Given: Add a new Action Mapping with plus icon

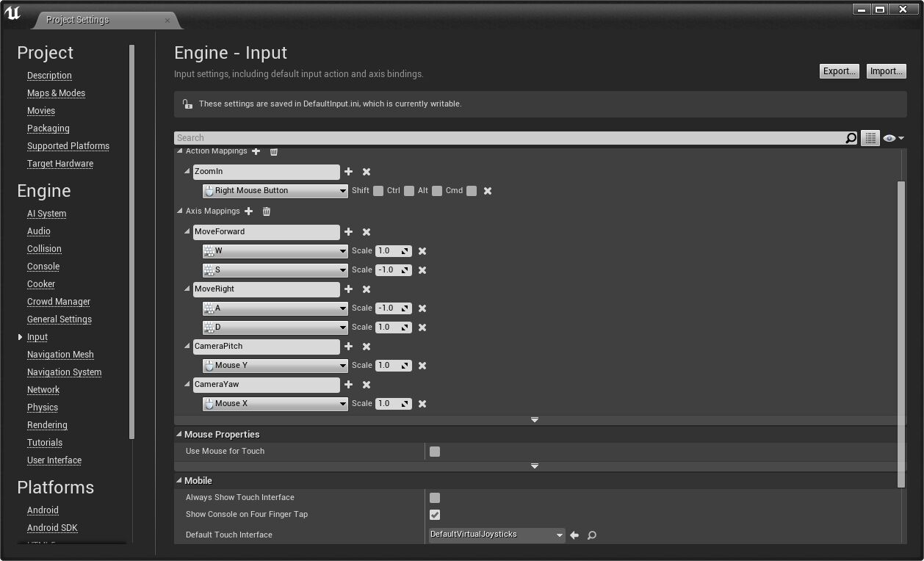Looking at the screenshot, I should point(256,151).
